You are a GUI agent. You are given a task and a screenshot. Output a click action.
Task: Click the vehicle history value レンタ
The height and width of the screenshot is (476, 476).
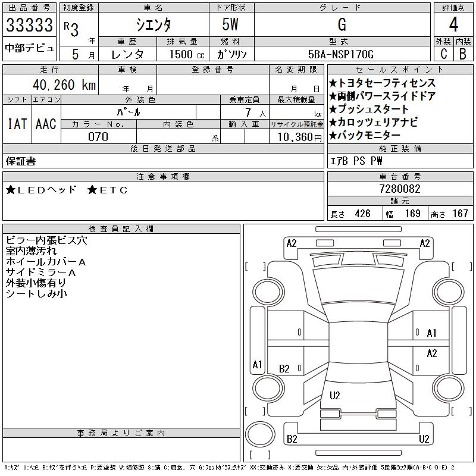[x=127, y=54]
